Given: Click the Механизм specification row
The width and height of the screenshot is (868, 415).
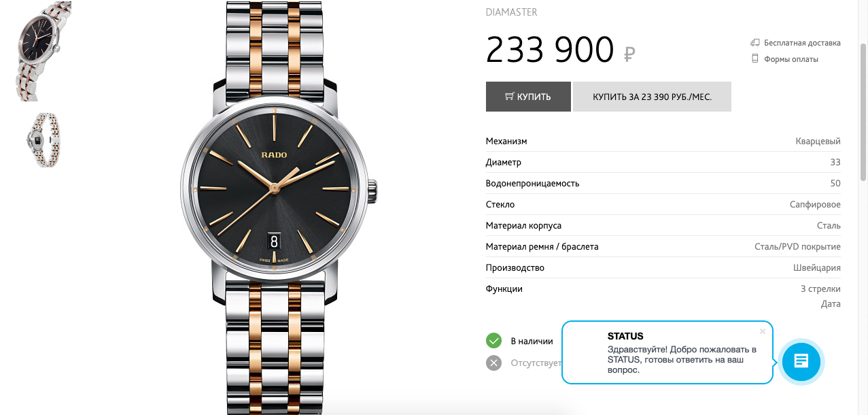Looking at the screenshot, I should point(663,142).
